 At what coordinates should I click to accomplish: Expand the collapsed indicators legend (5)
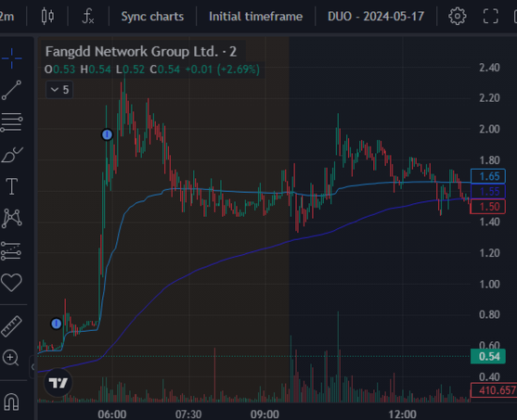point(59,90)
